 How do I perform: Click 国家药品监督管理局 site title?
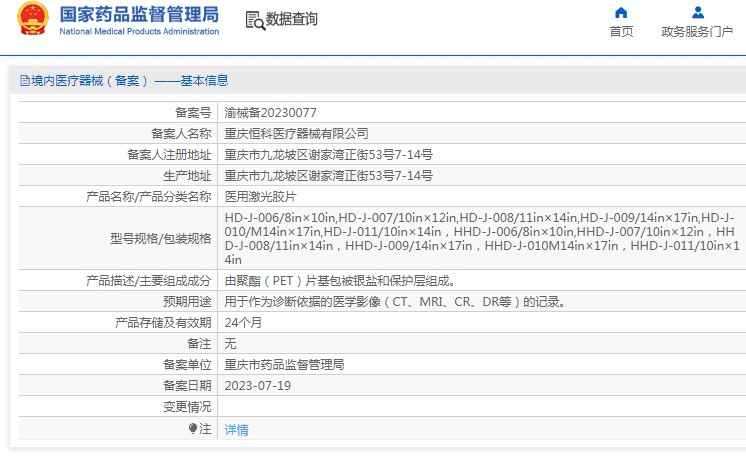[x=139, y=14]
